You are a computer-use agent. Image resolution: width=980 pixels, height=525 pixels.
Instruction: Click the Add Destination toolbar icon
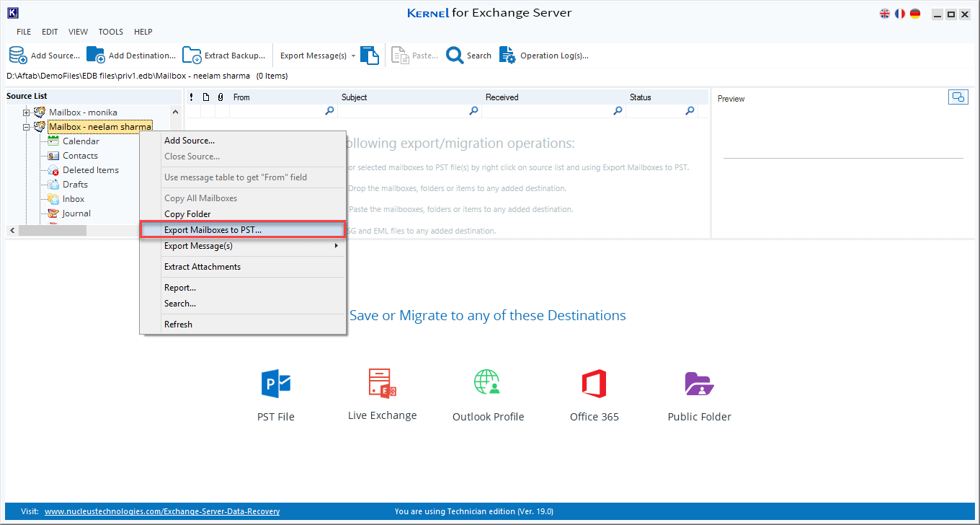[96, 56]
